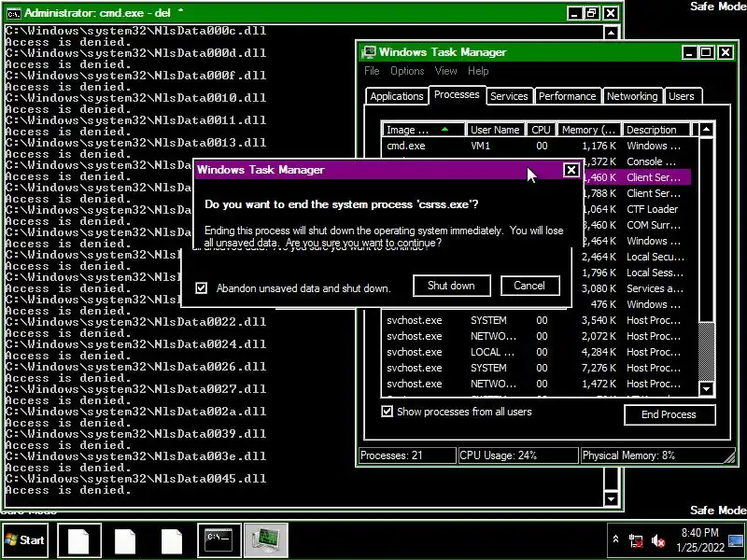The image size is (747, 560).
Task: Open the File menu in Task Manager
Action: [372, 71]
